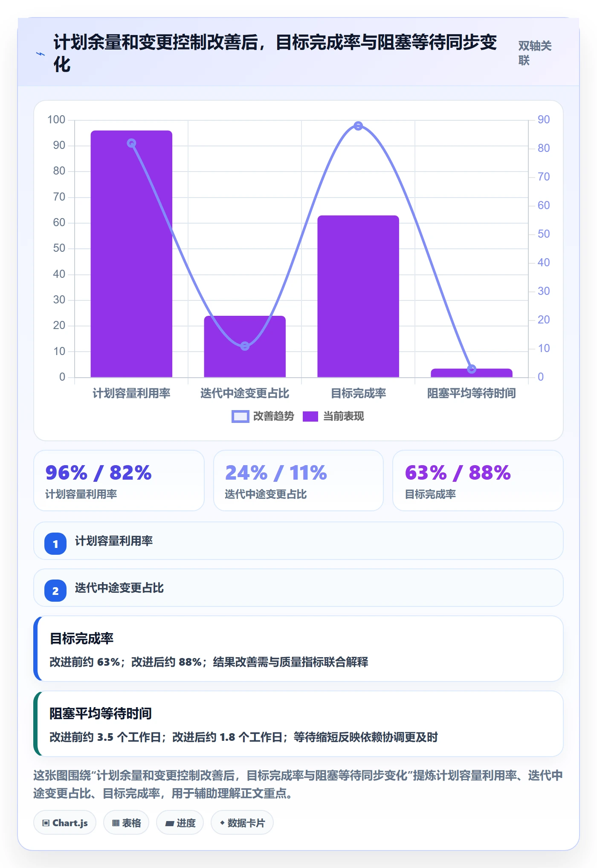Screen dimensions: 597x868
Task: Click the lightning icon beside the title
Action: (x=41, y=54)
